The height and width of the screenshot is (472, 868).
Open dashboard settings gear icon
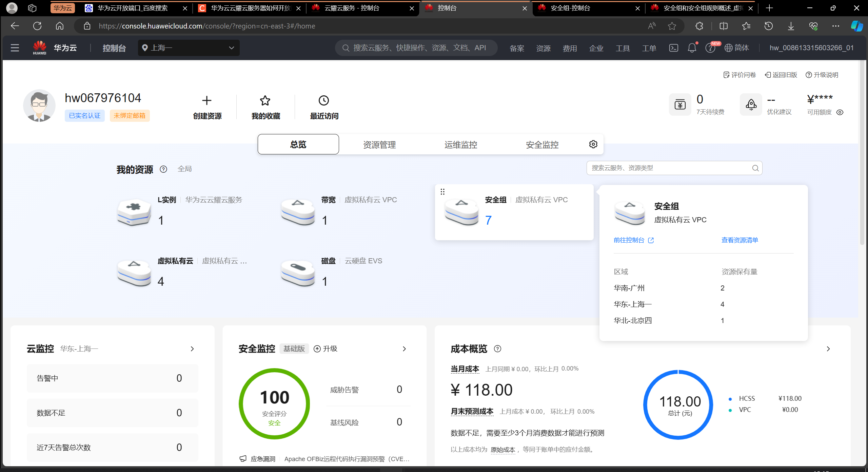(x=593, y=144)
